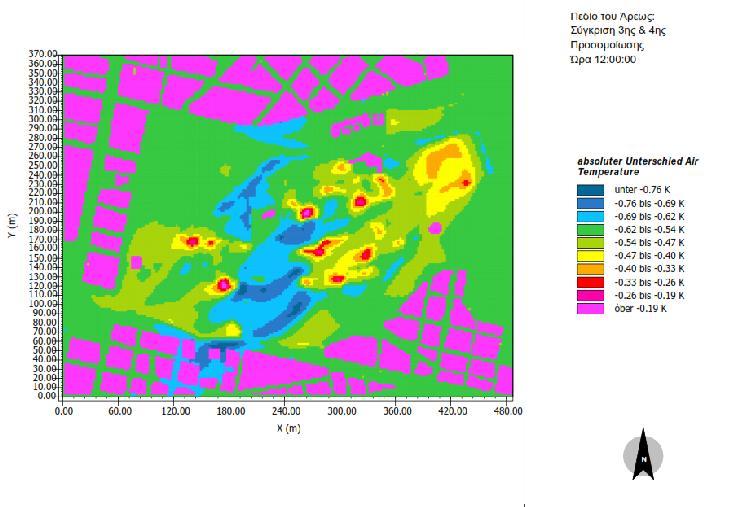Click the '-0.33 bis -0.26 K' red swatch
This screenshot has height=507, width=731.
click(590, 282)
